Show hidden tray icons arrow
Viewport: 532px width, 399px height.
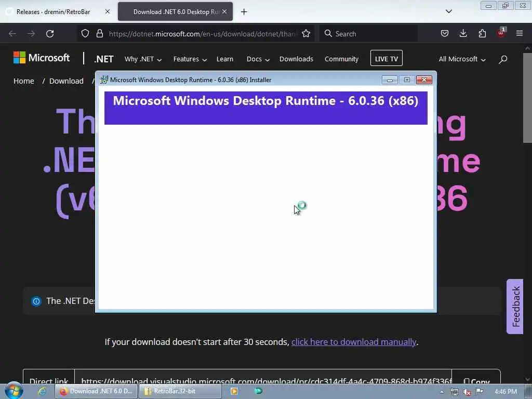442,392
